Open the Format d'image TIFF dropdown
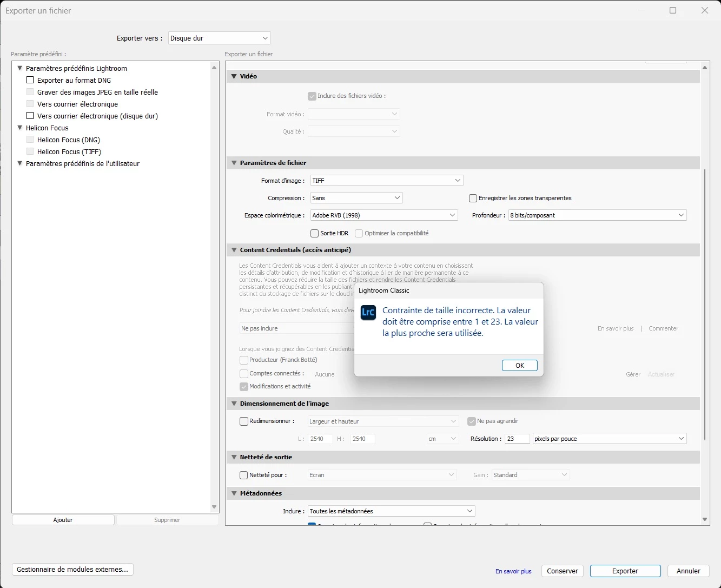This screenshot has width=721, height=588. click(x=387, y=181)
